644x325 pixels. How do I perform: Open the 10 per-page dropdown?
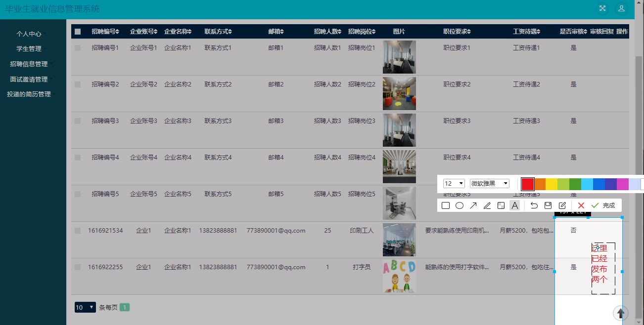[x=85, y=307]
